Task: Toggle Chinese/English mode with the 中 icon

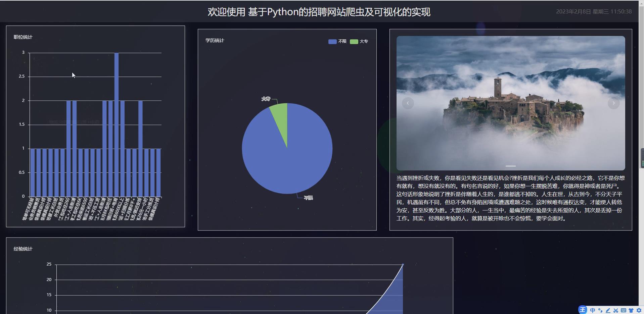Action: pos(593,310)
